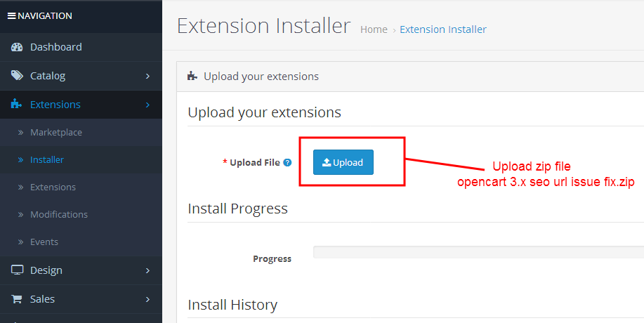
Task: Click the Extensions puzzle piece icon
Action: (x=16, y=104)
